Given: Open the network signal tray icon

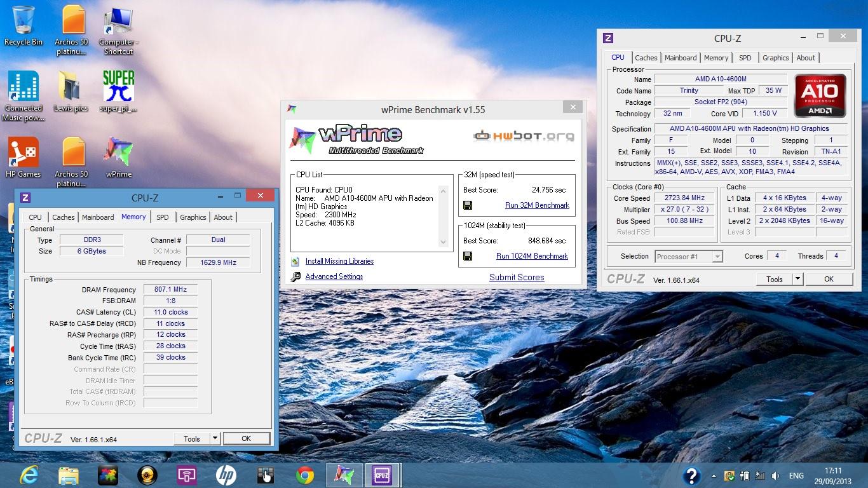Looking at the screenshot, I should 759,476.
